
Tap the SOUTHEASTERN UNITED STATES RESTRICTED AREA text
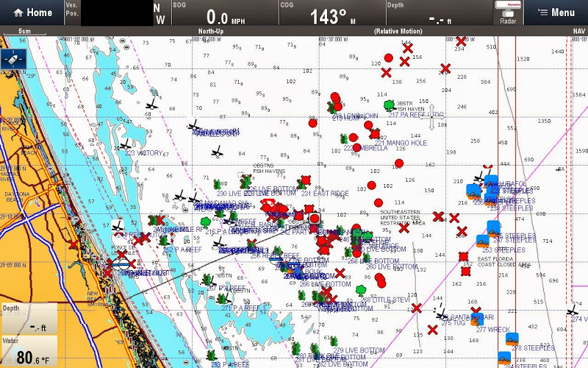tap(402, 217)
